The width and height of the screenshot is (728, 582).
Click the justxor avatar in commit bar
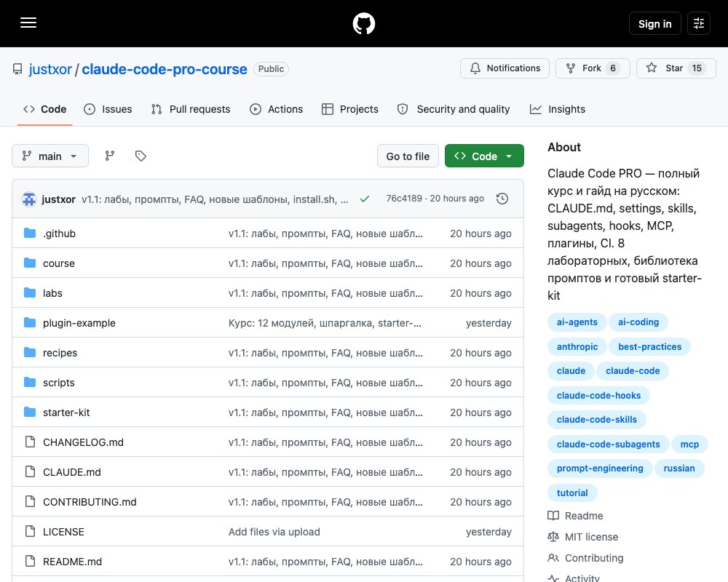tap(29, 199)
